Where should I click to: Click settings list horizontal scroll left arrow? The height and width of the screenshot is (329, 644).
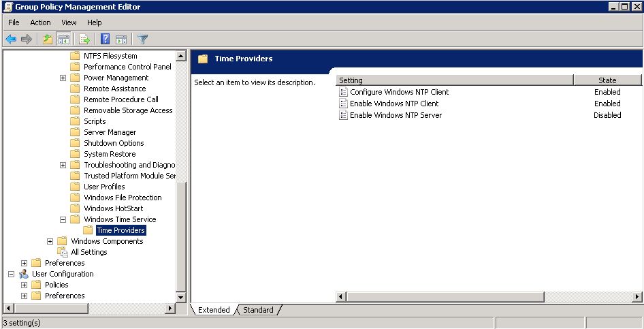[x=341, y=296]
